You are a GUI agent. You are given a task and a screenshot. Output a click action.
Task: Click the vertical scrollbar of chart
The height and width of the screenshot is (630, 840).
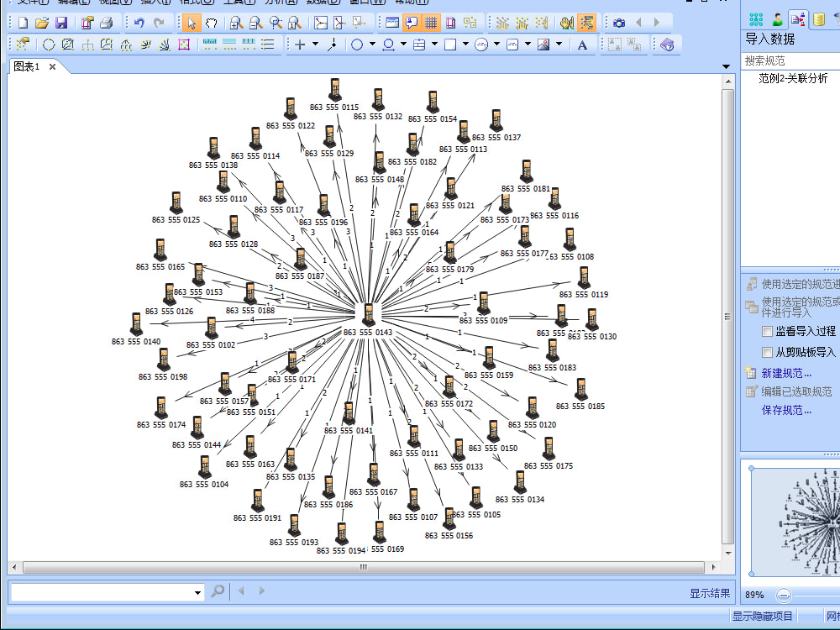pos(727,317)
